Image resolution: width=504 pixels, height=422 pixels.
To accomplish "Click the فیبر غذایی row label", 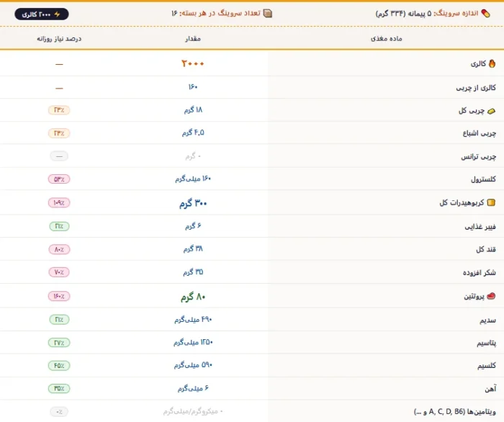I will (x=480, y=227).
